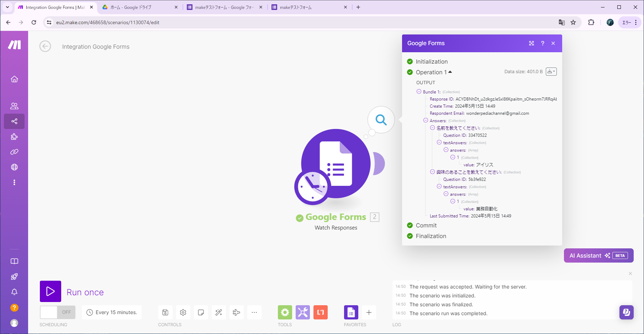Open the chat support widget

(627, 312)
